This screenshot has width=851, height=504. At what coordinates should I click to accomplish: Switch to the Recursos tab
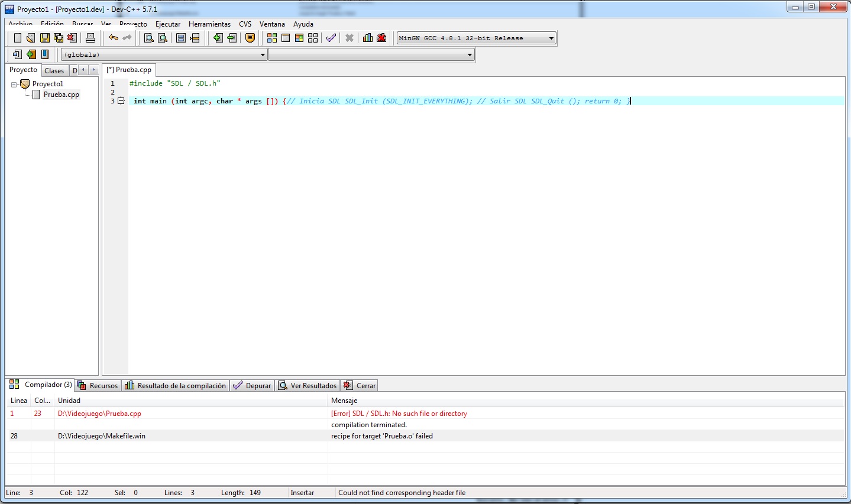pos(98,386)
